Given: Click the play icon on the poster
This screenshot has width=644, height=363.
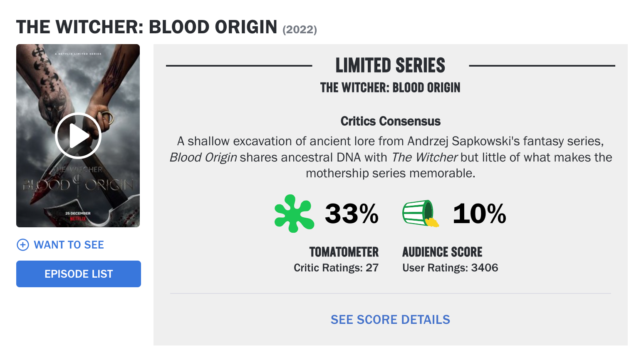Looking at the screenshot, I should [78, 136].
